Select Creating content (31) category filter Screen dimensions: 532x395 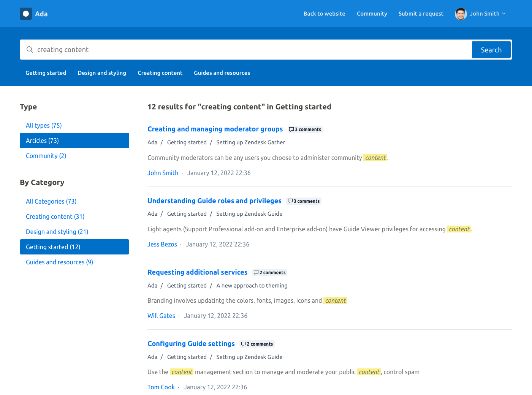click(55, 216)
